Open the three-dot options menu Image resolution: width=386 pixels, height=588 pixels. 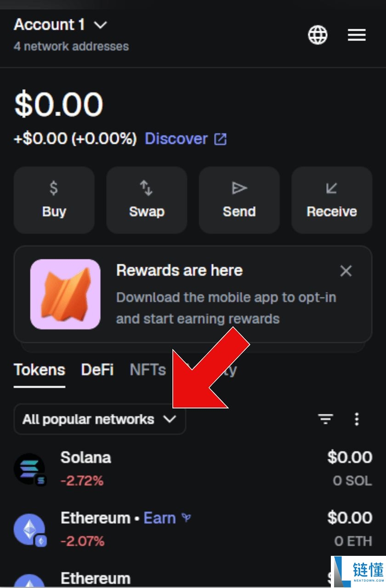coord(357,419)
